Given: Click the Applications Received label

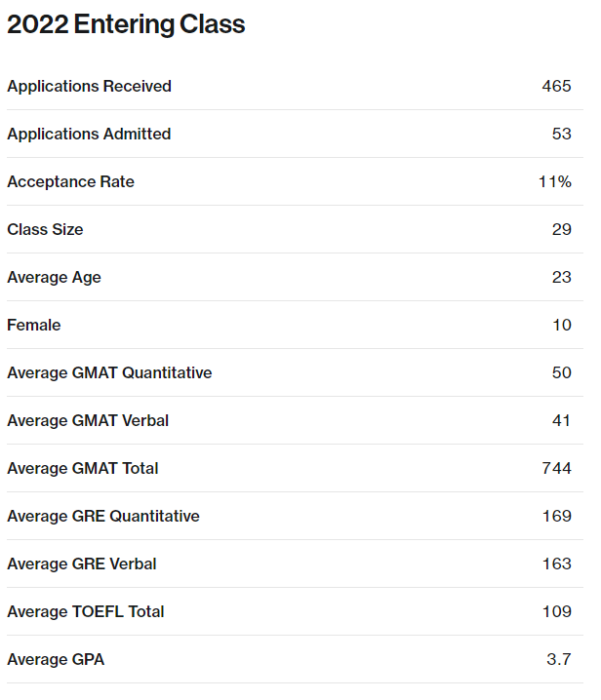Looking at the screenshot, I should tap(89, 86).
